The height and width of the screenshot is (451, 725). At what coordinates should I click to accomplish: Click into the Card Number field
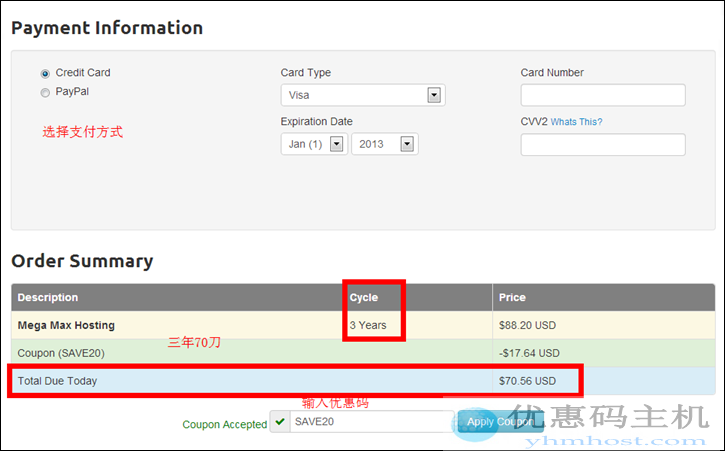click(602, 95)
